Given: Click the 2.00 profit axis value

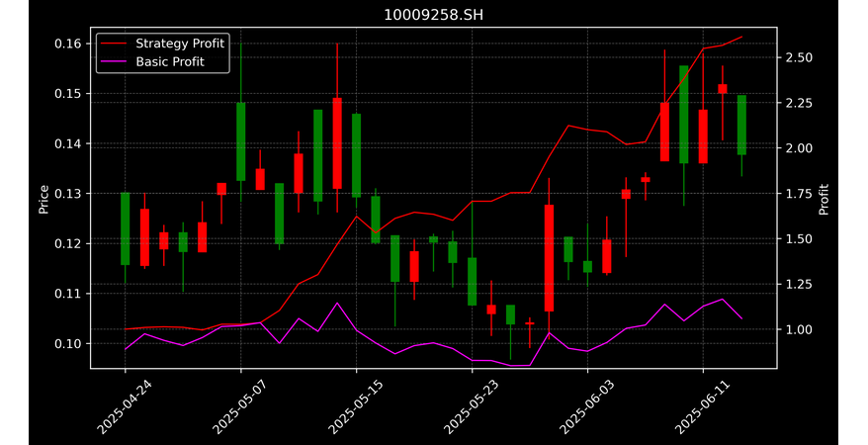Looking at the screenshot, I should [x=799, y=148].
